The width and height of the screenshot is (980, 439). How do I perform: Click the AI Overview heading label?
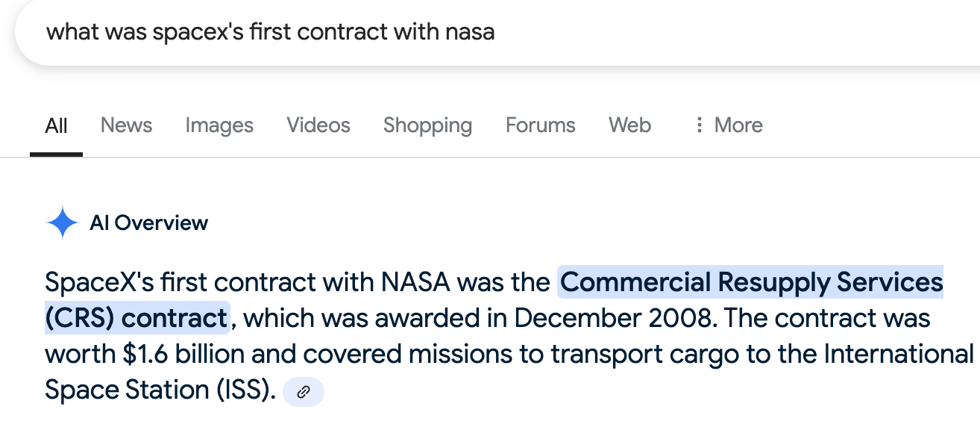click(148, 222)
